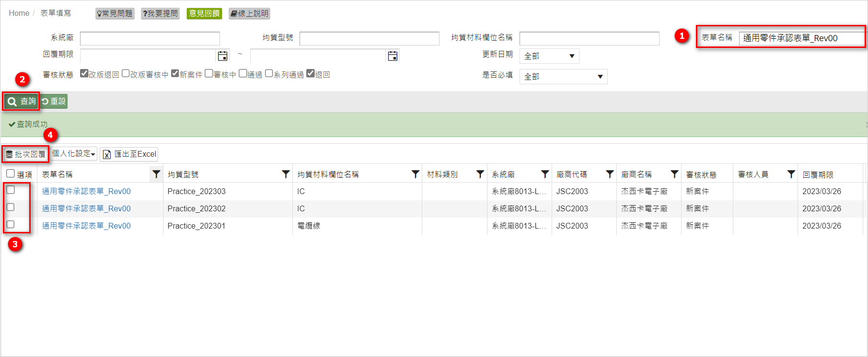Toggle the 通過 checkbox
Image resolution: width=868 pixels, height=357 pixels.
pos(243,73)
